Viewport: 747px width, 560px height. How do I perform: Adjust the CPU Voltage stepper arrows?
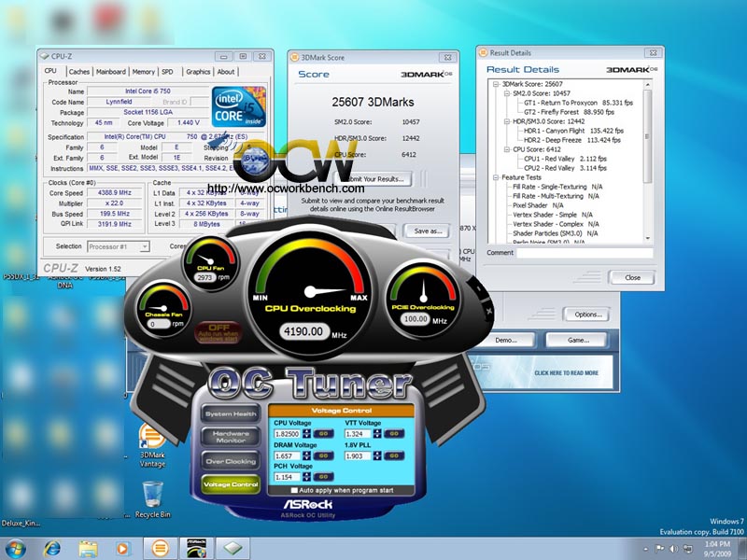click(x=306, y=434)
